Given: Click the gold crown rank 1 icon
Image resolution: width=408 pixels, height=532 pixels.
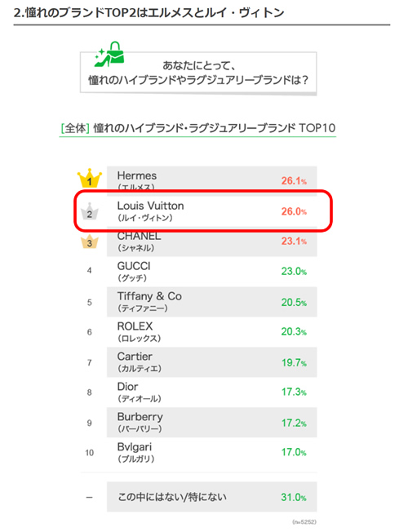Looking at the screenshot, I should point(89,179).
